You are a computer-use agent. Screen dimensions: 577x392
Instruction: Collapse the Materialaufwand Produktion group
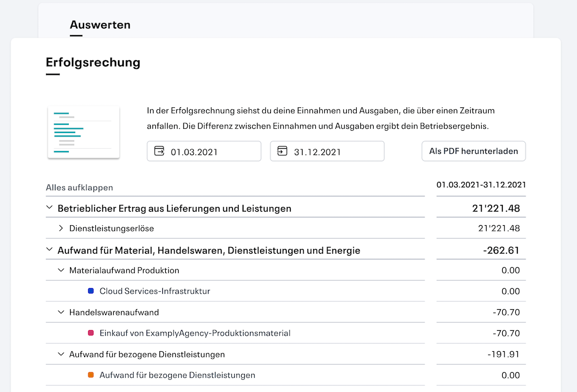61,270
